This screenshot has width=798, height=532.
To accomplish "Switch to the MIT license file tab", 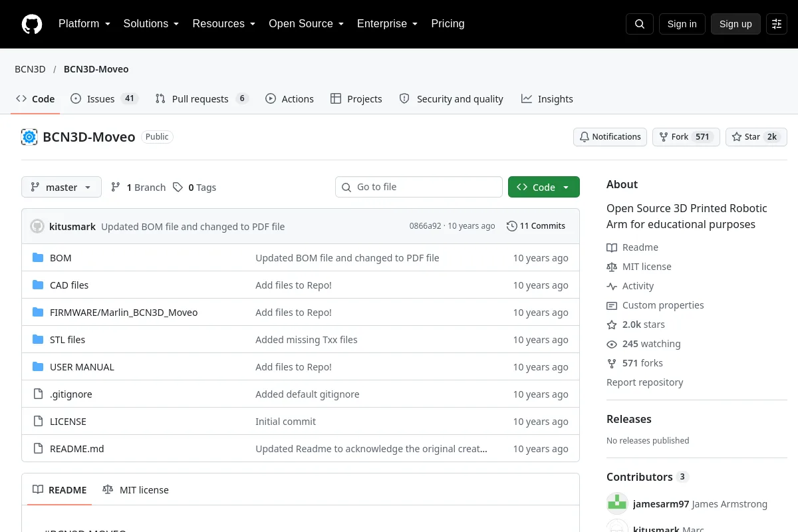I will click(x=136, y=490).
